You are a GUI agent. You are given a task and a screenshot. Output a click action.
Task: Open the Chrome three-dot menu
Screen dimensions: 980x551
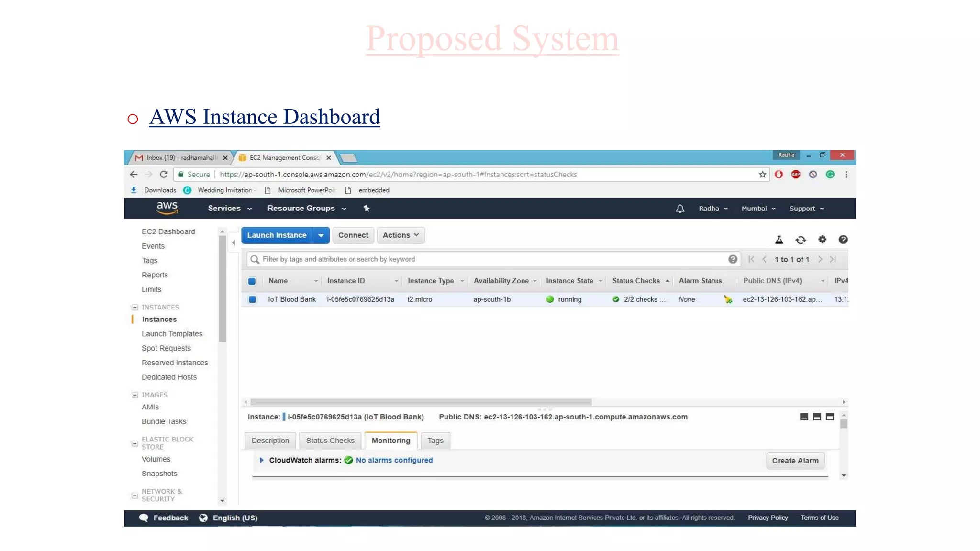[x=846, y=175]
